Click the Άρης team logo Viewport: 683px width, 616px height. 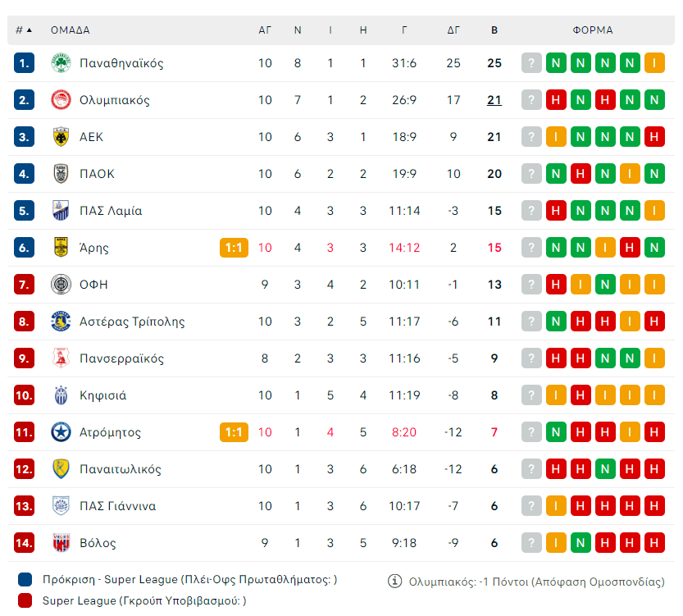pyautogui.click(x=61, y=248)
